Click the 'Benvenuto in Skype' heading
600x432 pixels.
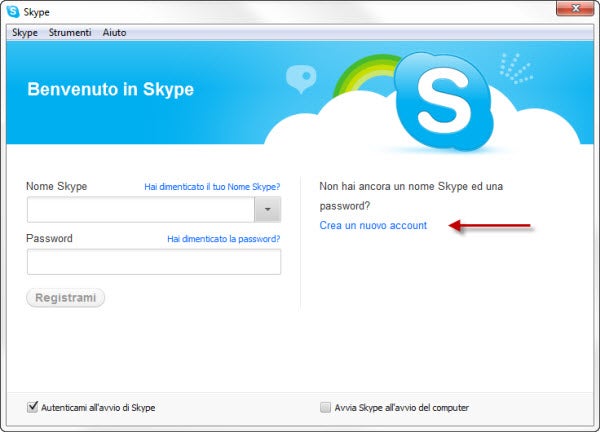[x=111, y=89]
